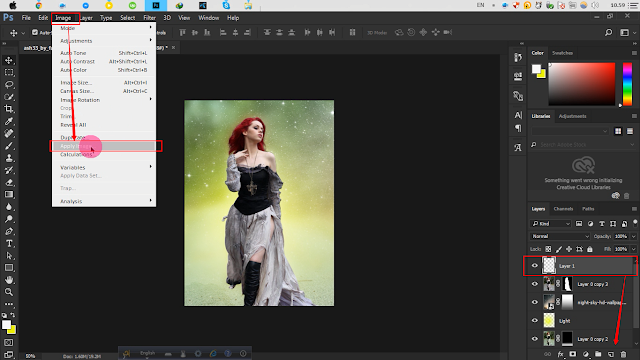Hide the Layer 0 copy 3 layer
640x360 pixels.
[x=535, y=284]
